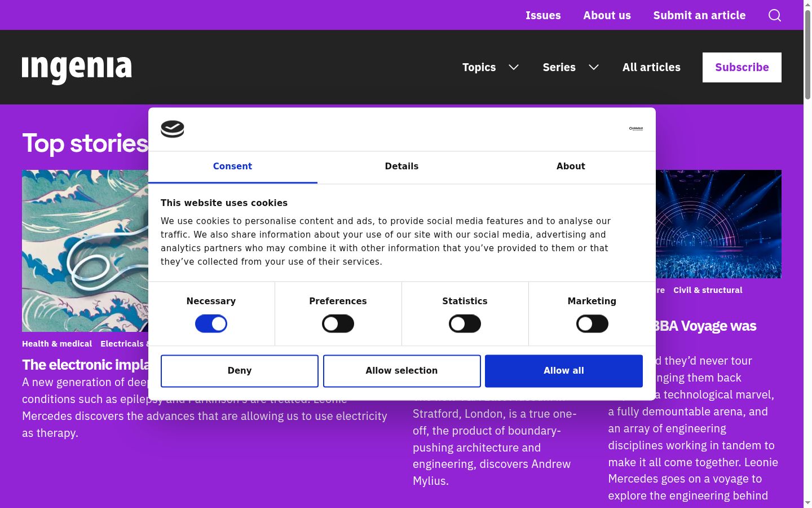Toggle the Necessary cookies switch
The height and width of the screenshot is (508, 812).
[x=211, y=324]
